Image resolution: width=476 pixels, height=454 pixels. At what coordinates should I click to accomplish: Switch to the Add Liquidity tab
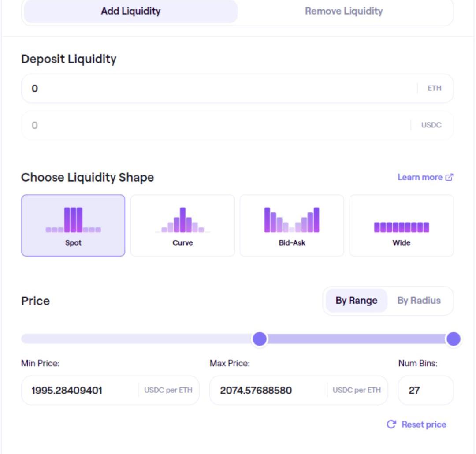click(130, 11)
